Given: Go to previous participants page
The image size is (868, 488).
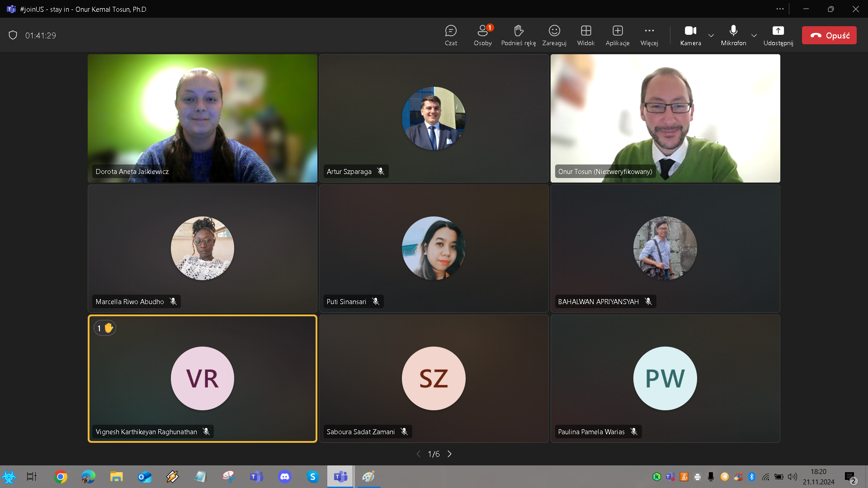Looking at the screenshot, I should [x=418, y=454].
